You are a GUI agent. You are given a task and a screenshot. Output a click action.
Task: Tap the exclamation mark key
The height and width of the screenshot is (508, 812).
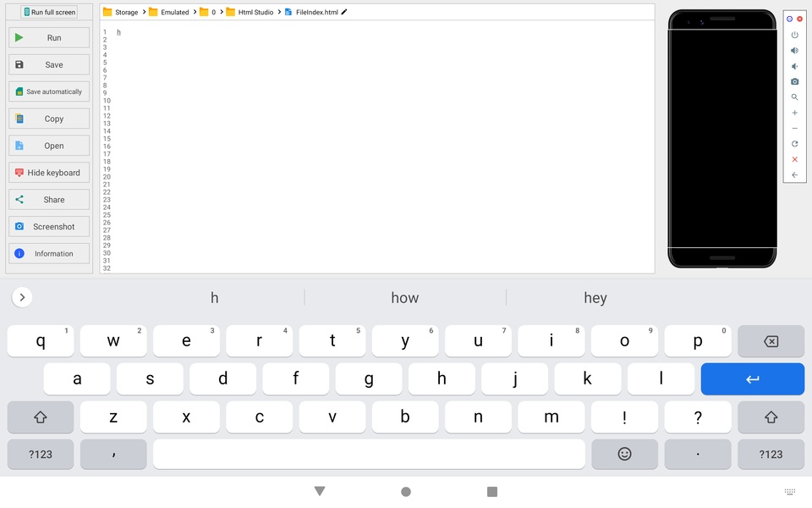click(x=624, y=417)
